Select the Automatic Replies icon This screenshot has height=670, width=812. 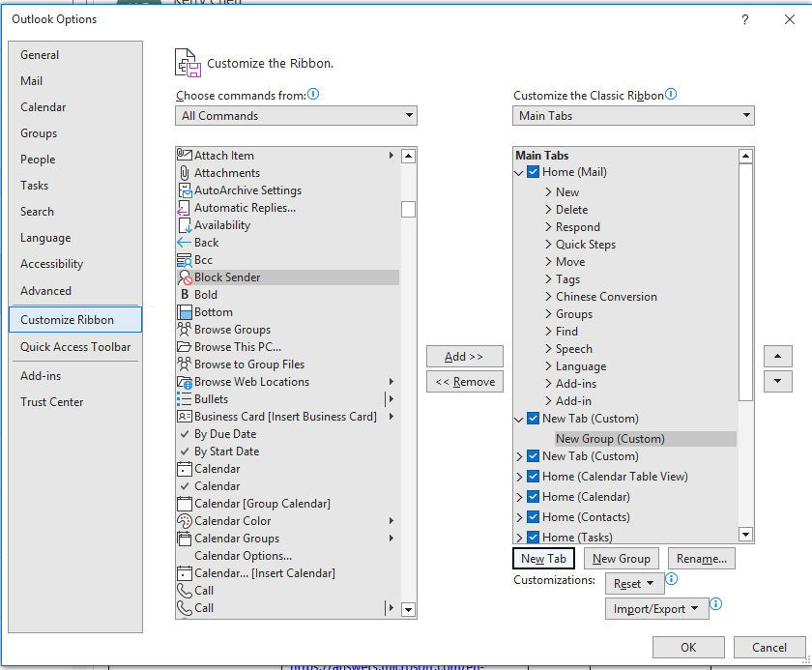(184, 208)
